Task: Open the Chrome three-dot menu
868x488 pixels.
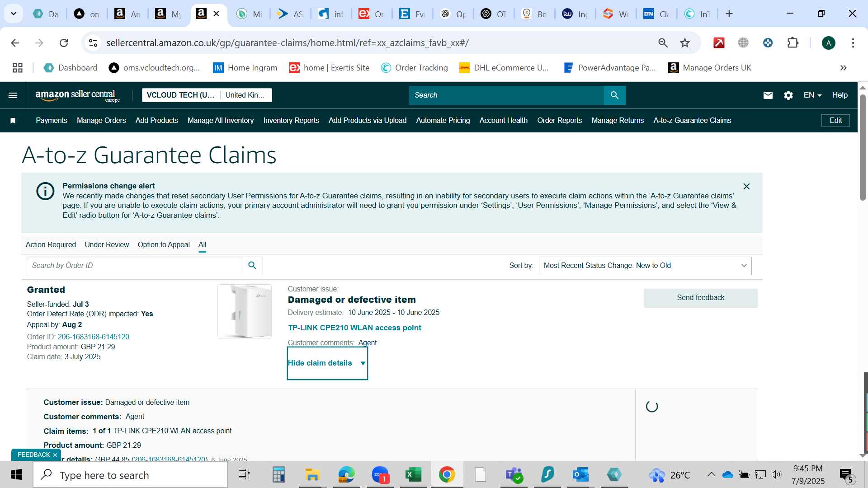Action: point(853,43)
